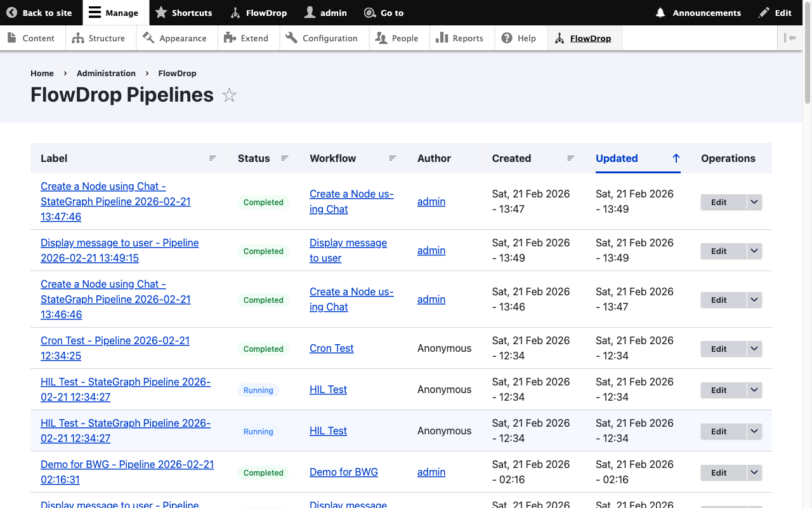Expand the Edit dropdown on the Cron Test row

[754, 349]
